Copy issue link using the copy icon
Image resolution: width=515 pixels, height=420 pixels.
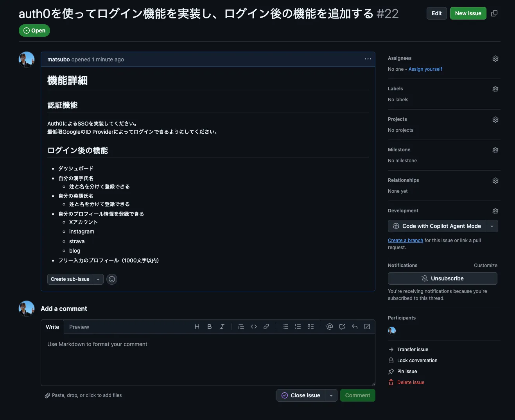(x=494, y=13)
